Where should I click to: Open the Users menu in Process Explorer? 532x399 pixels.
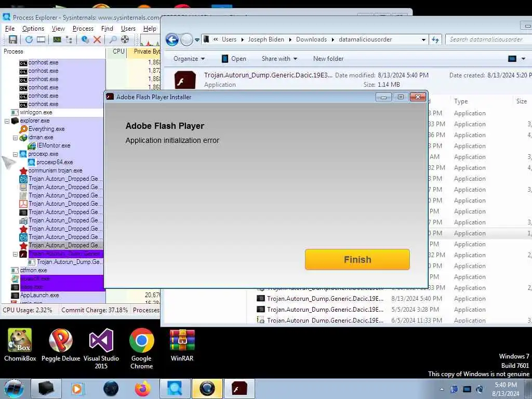pyautogui.click(x=128, y=29)
